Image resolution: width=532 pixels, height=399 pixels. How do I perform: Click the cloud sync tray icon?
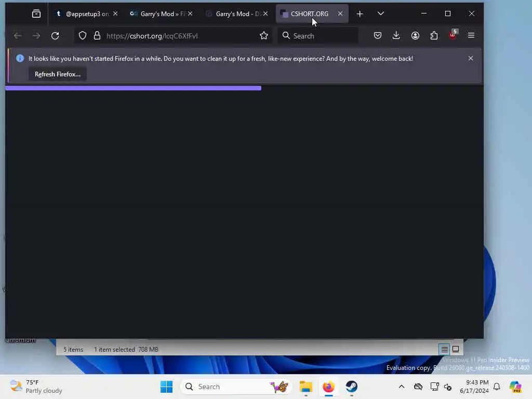click(x=418, y=387)
